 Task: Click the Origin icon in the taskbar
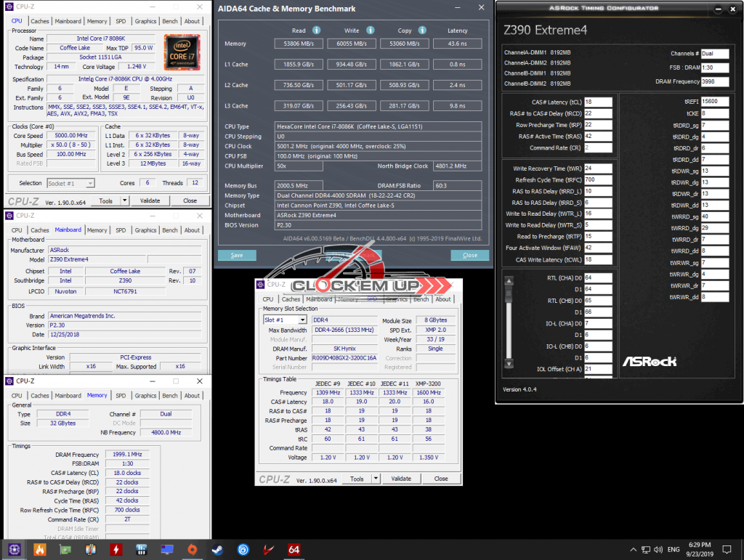pos(191,549)
